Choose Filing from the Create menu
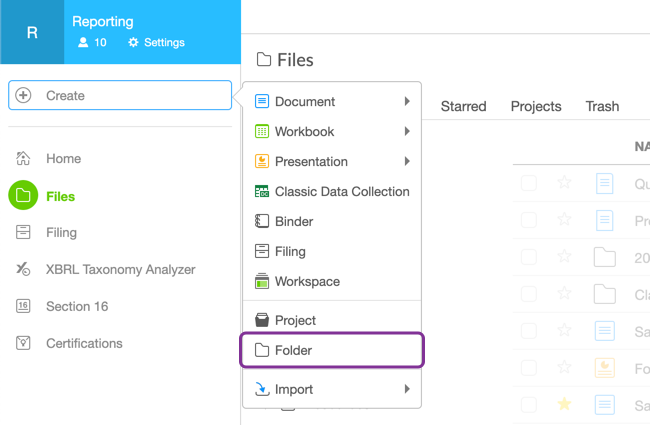650x425 pixels. tap(290, 252)
